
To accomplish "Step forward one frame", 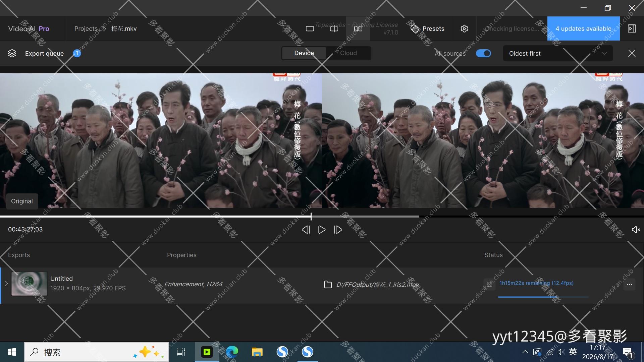I will click(338, 230).
